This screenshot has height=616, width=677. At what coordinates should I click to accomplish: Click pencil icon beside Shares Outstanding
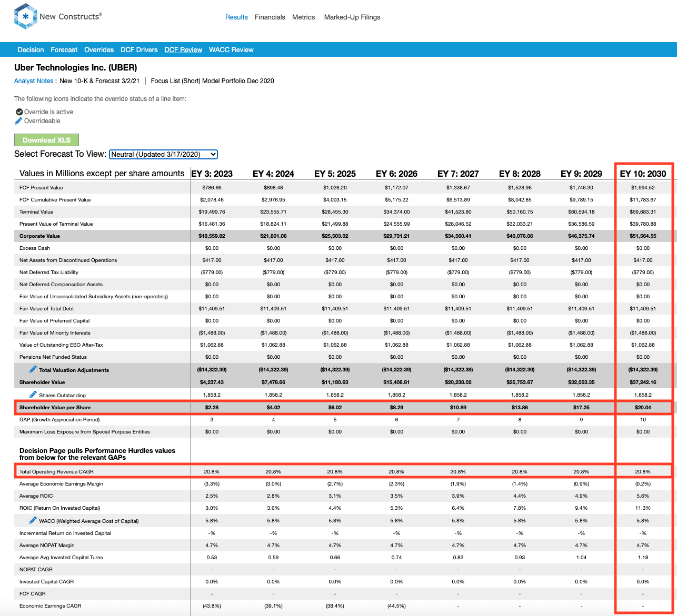(x=33, y=395)
